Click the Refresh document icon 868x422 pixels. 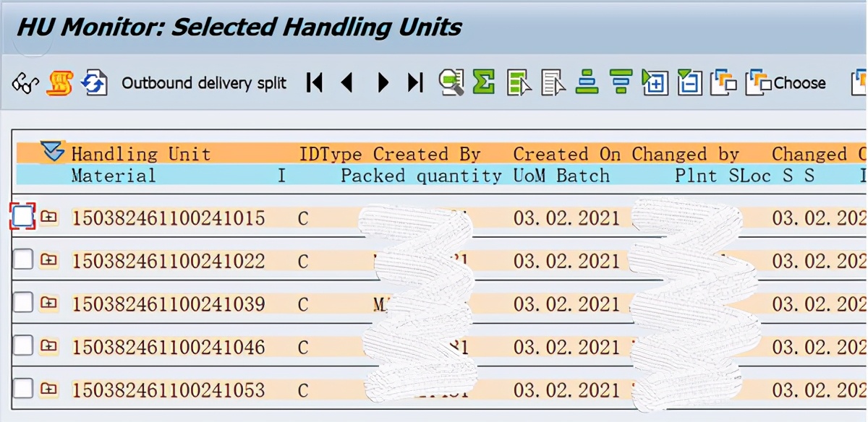coord(94,83)
